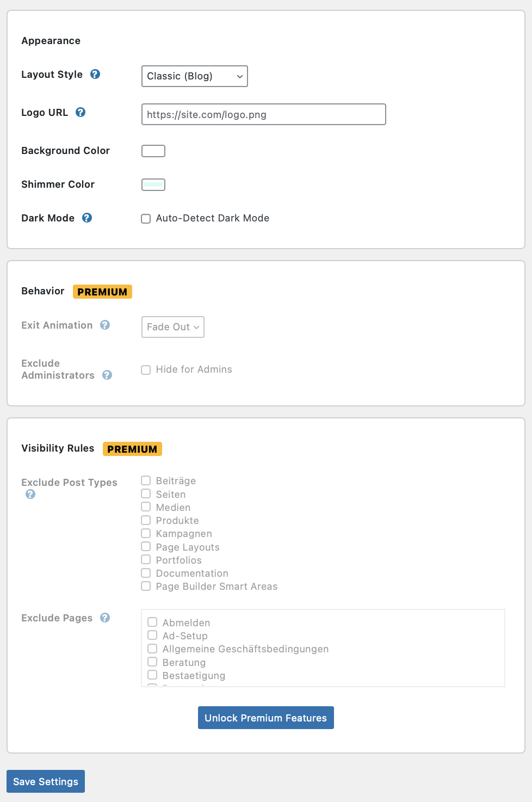The height and width of the screenshot is (802, 532).
Task: Tick the Abmelden page checkbox
Action: coord(152,622)
